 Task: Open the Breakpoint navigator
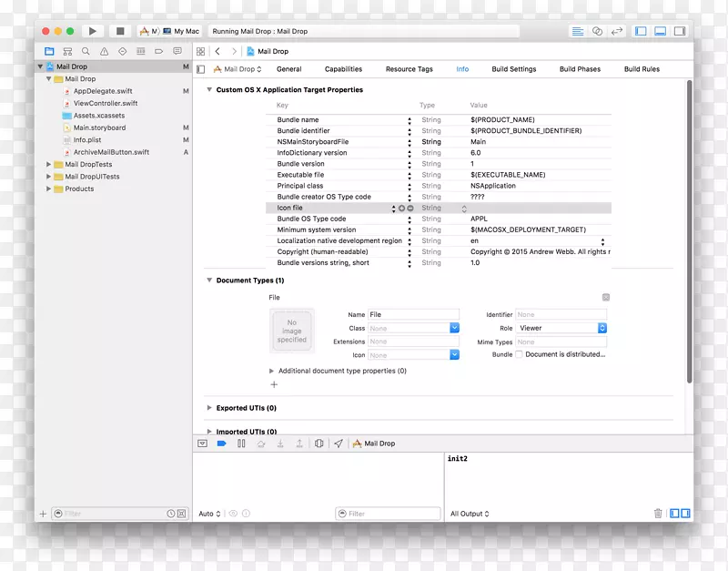click(x=157, y=50)
